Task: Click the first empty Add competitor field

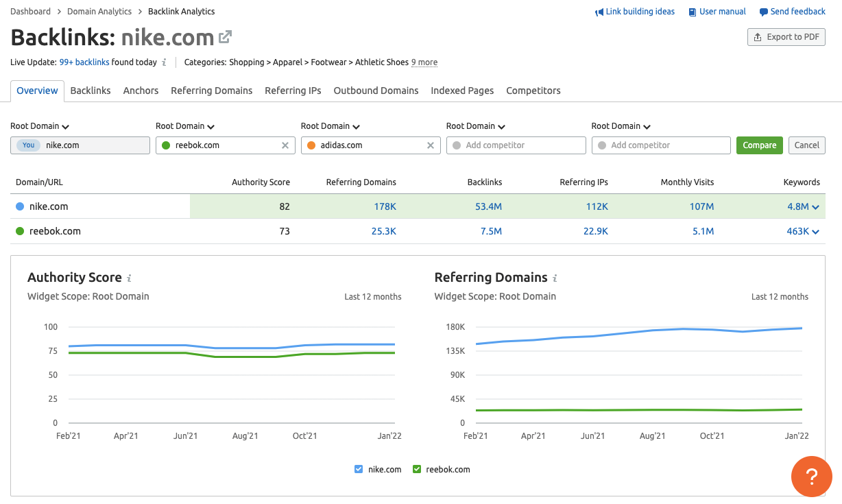Action: [x=516, y=145]
